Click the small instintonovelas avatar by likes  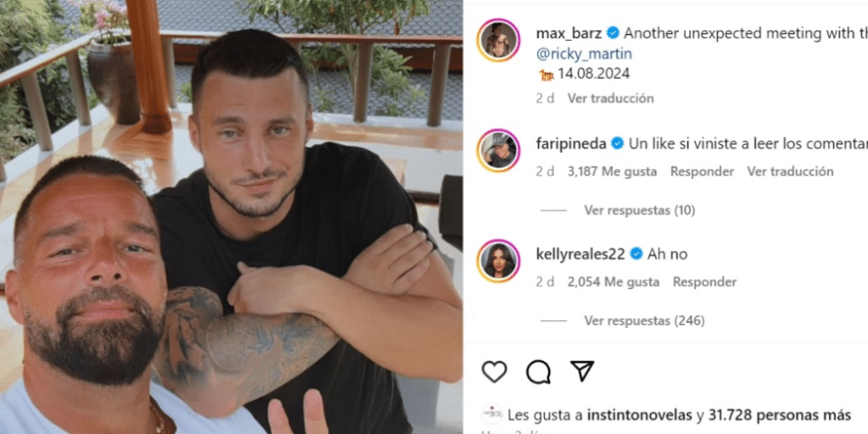491,413
